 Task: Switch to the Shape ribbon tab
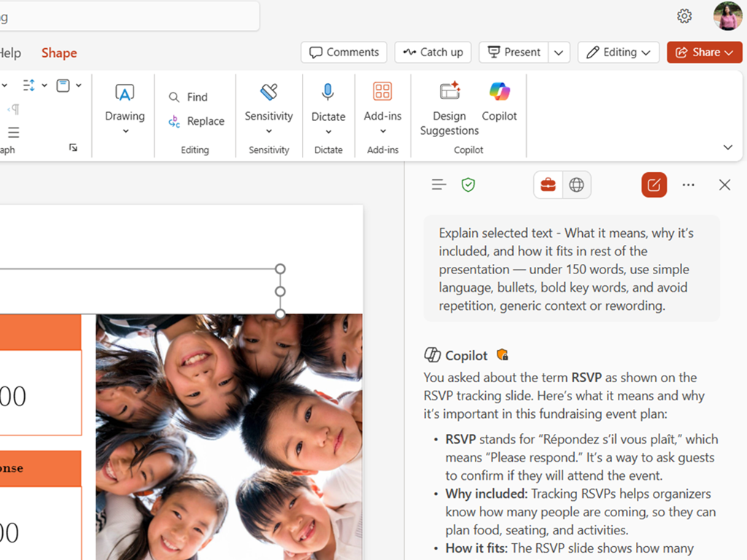click(59, 52)
